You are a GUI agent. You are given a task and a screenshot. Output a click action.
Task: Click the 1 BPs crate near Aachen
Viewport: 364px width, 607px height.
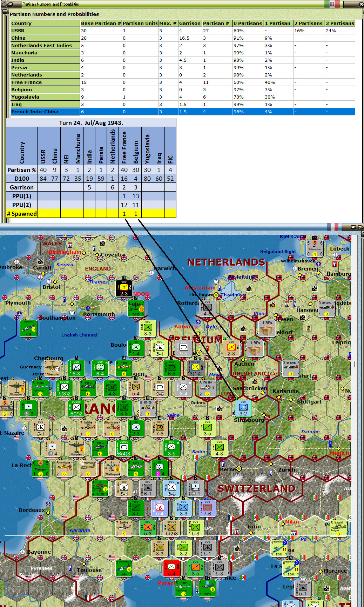[255, 349]
